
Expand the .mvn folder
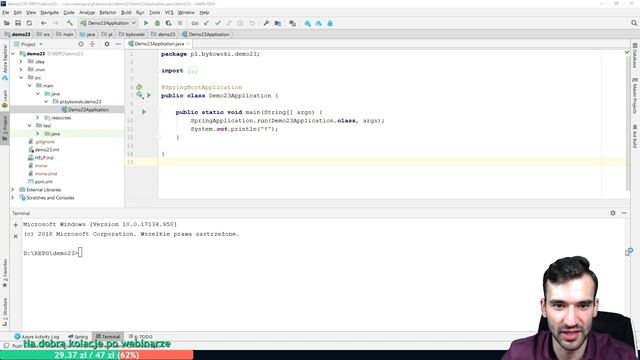click(21, 70)
